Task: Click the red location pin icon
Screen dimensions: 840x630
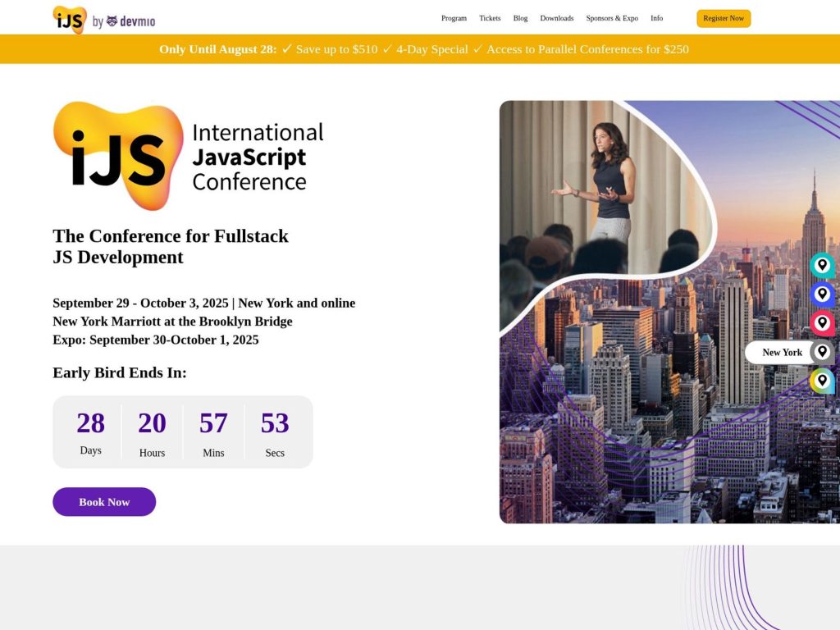Action: point(822,322)
